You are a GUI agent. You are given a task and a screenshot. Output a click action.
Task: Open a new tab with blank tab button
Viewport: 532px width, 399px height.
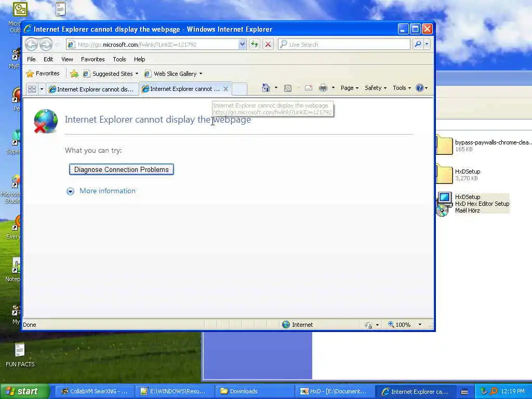(239, 89)
